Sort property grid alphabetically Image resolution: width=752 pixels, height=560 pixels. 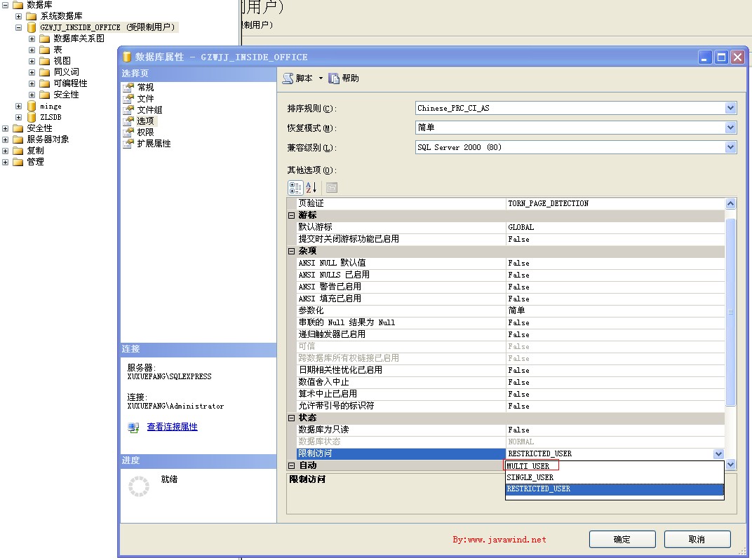coord(312,187)
